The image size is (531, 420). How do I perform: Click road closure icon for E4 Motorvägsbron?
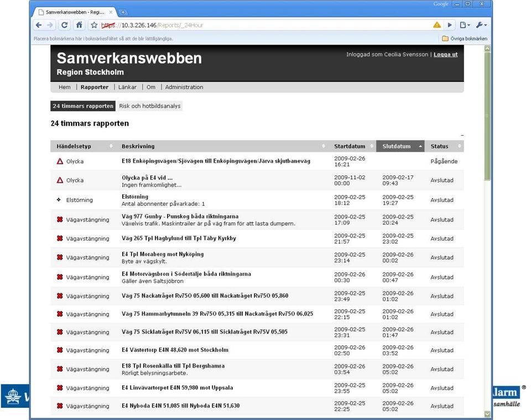[60, 277]
